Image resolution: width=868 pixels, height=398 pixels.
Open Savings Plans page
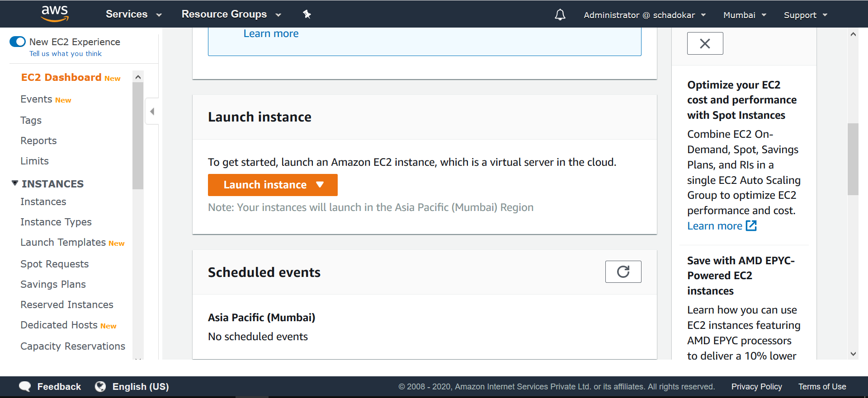(x=53, y=284)
